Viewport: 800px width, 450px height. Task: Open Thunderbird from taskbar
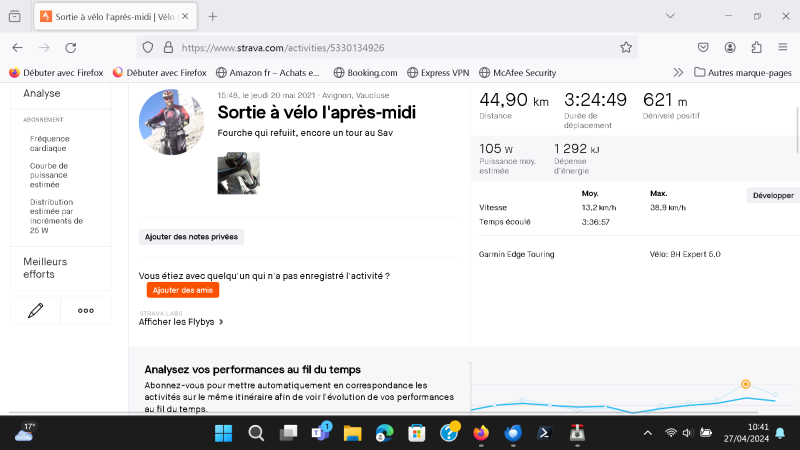pyautogui.click(x=513, y=433)
